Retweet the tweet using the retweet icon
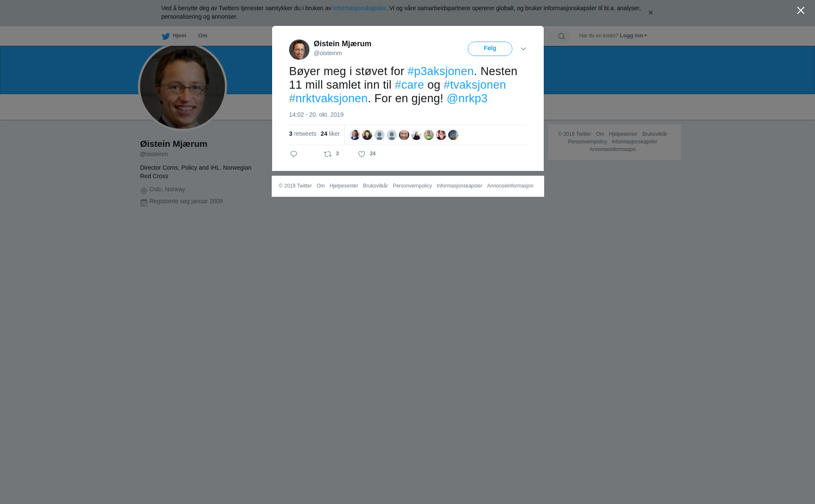The image size is (815, 504). pyautogui.click(x=328, y=154)
